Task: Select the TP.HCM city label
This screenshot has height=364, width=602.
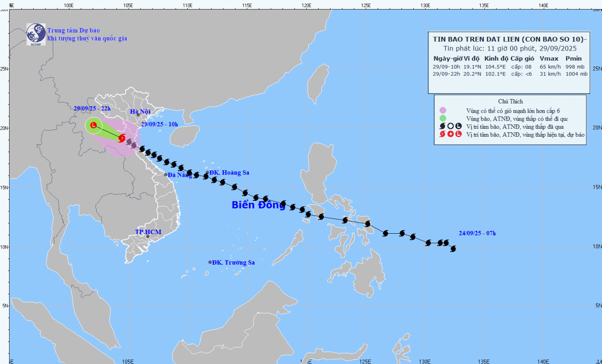Action: [148, 232]
